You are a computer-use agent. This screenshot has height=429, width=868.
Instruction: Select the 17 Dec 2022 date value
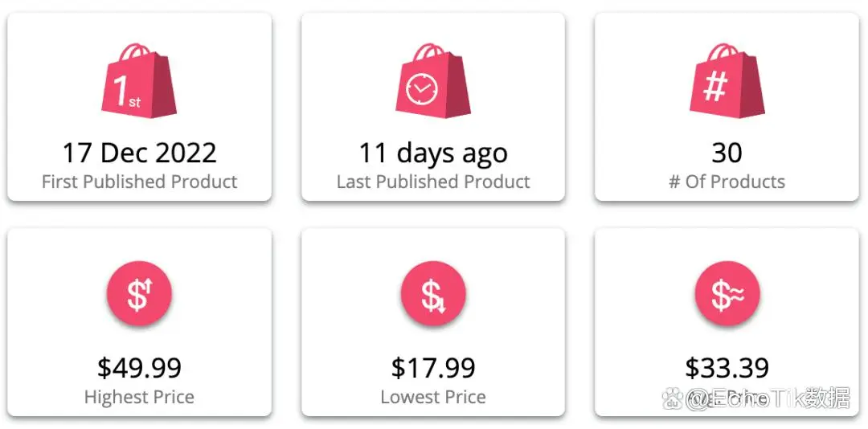pyautogui.click(x=139, y=153)
